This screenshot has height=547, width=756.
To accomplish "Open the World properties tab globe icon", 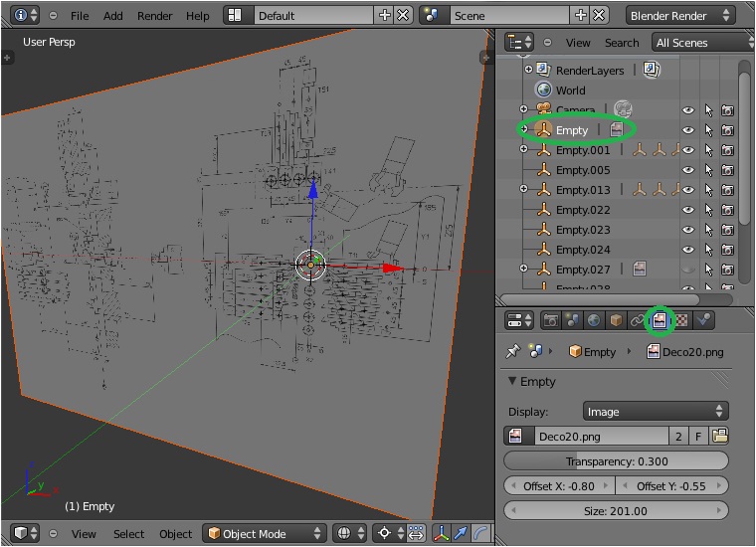I will coord(594,320).
